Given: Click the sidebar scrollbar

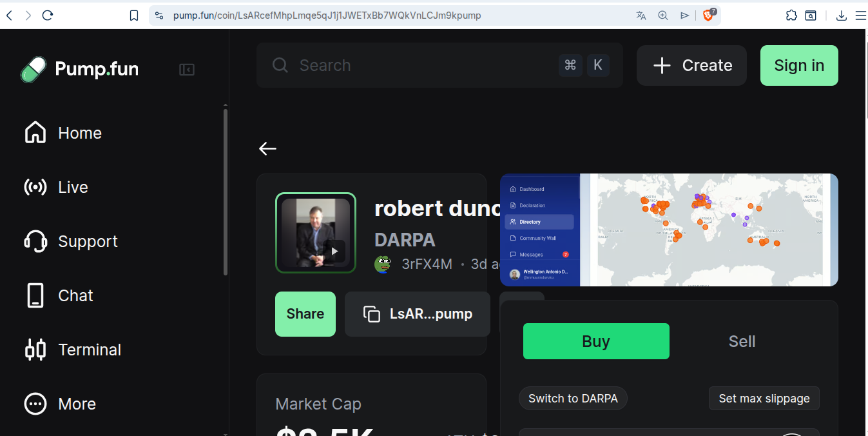Looking at the screenshot, I should pos(225,192).
